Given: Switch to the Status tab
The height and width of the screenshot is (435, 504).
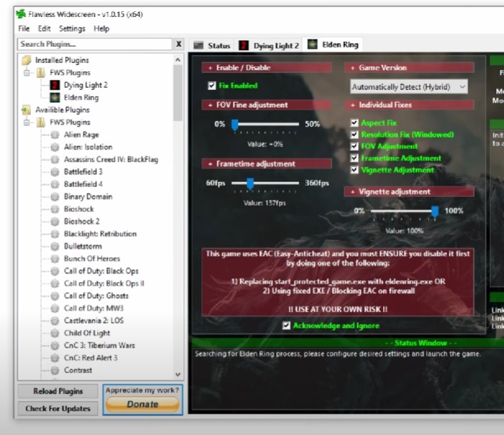Looking at the screenshot, I should point(212,45).
